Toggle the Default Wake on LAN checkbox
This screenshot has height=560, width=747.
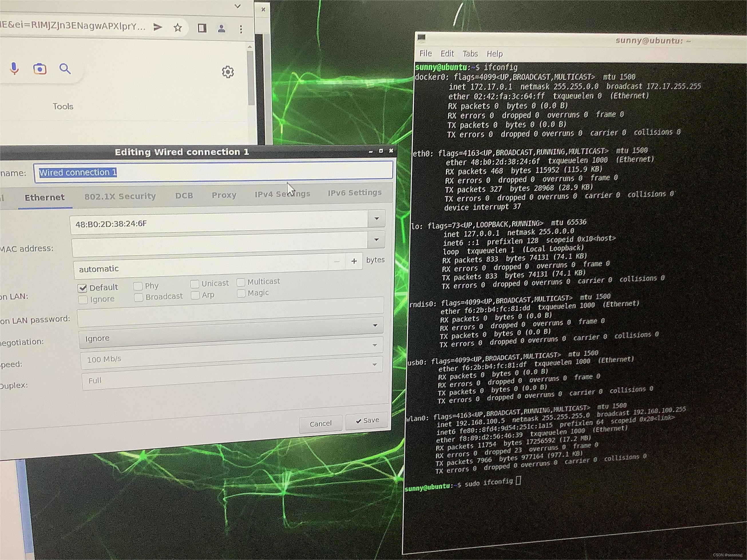pyautogui.click(x=82, y=288)
